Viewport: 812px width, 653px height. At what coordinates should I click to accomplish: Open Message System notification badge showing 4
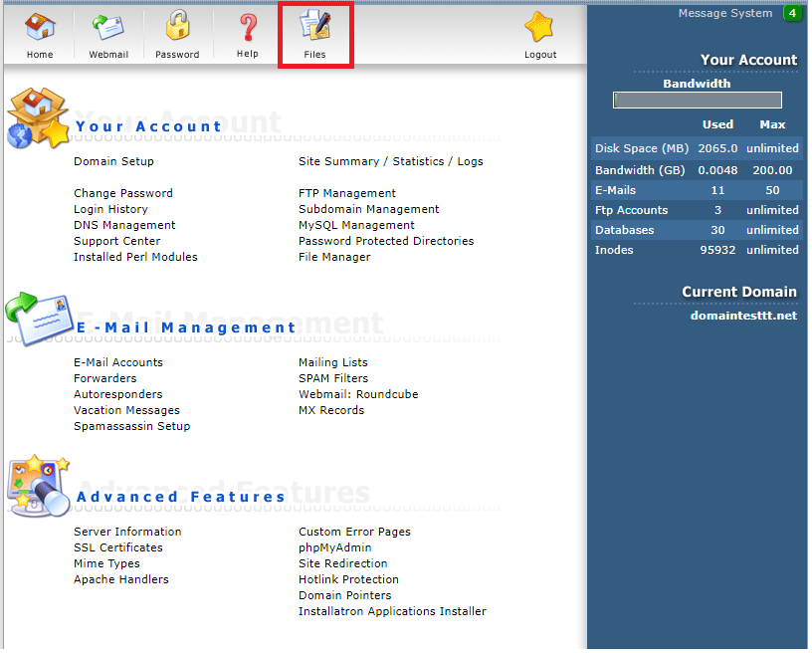pyautogui.click(x=793, y=13)
